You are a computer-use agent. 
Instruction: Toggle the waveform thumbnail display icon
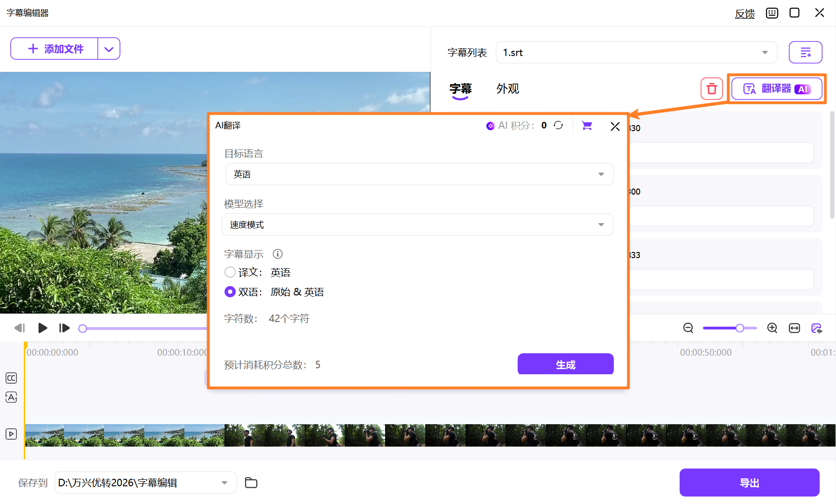(x=817, y=328)
